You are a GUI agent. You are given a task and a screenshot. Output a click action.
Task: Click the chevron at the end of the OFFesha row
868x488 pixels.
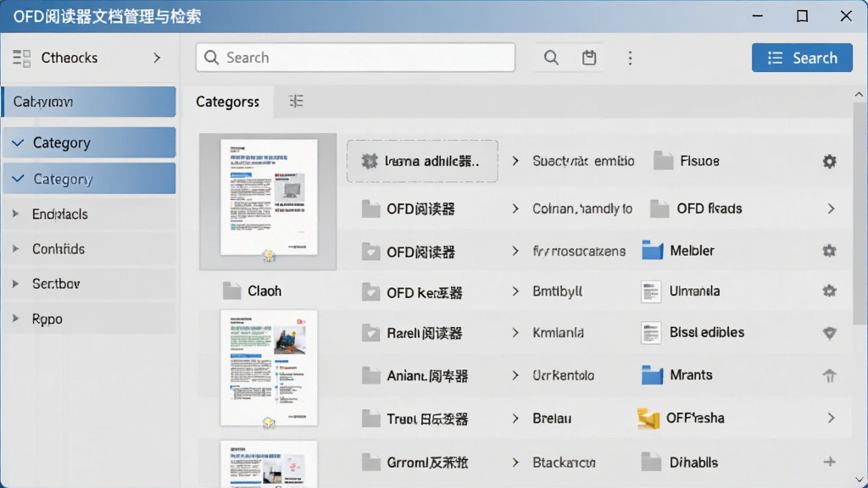pyautogui.click(x=831, y=418)
